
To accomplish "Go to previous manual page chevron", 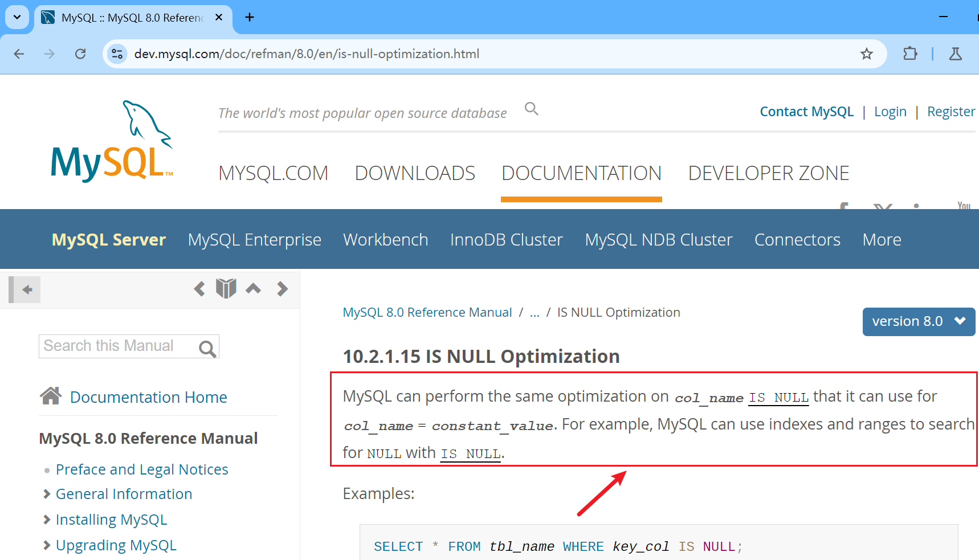I will point(199,289).
